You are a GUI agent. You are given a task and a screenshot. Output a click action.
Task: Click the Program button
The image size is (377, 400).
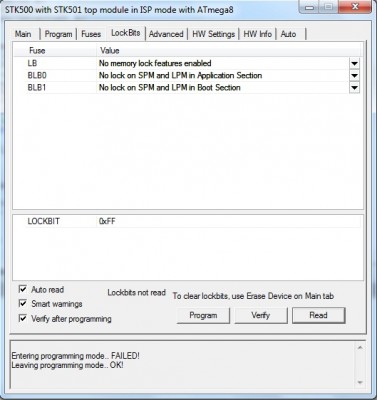(203, 315)
